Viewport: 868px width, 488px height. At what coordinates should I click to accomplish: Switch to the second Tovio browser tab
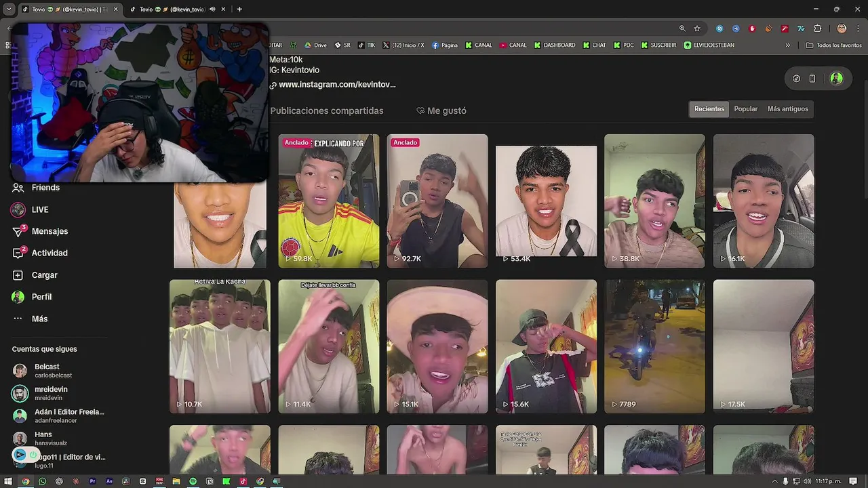pyautogui.click(x=178, y=9)
